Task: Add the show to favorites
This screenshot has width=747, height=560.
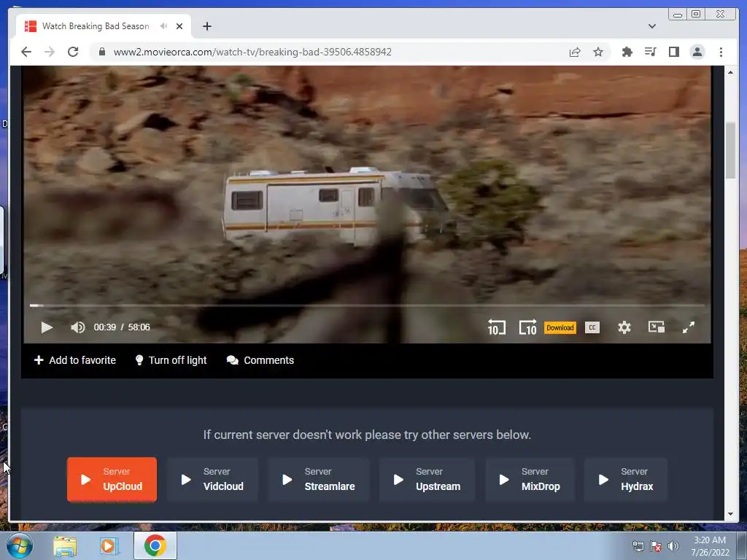Action: coord(75,360)
